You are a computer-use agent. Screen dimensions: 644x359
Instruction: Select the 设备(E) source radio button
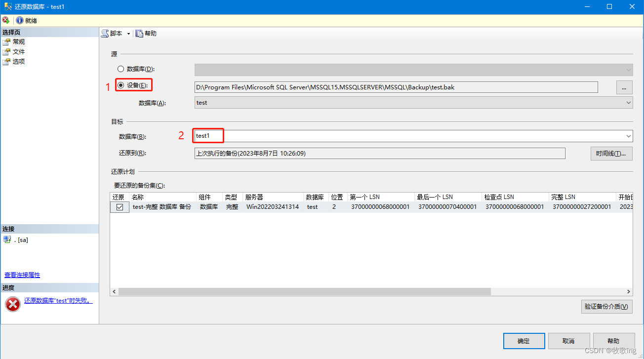[x=121, y=85]
